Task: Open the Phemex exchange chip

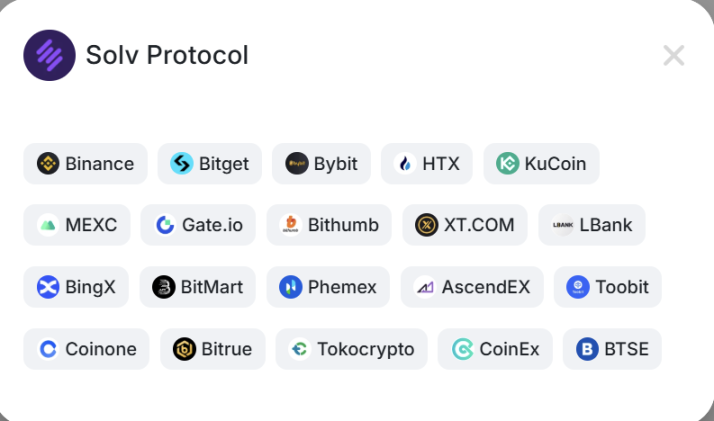Action: 328,288
